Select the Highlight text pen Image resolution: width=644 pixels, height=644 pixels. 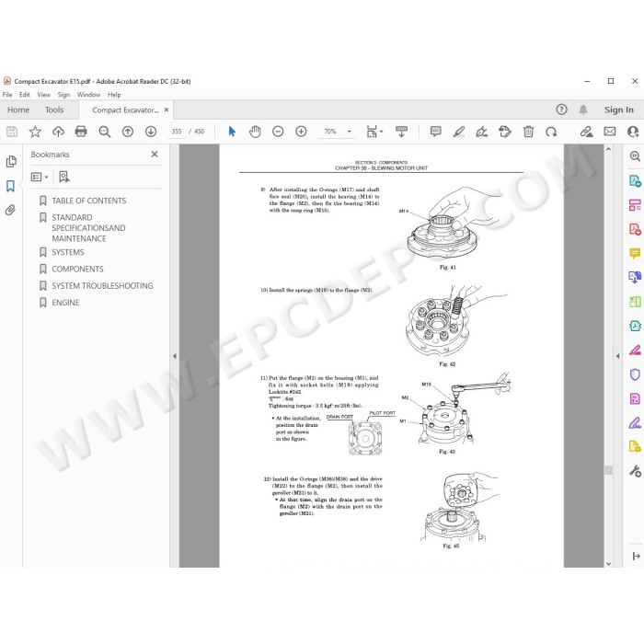pos(458,132)
